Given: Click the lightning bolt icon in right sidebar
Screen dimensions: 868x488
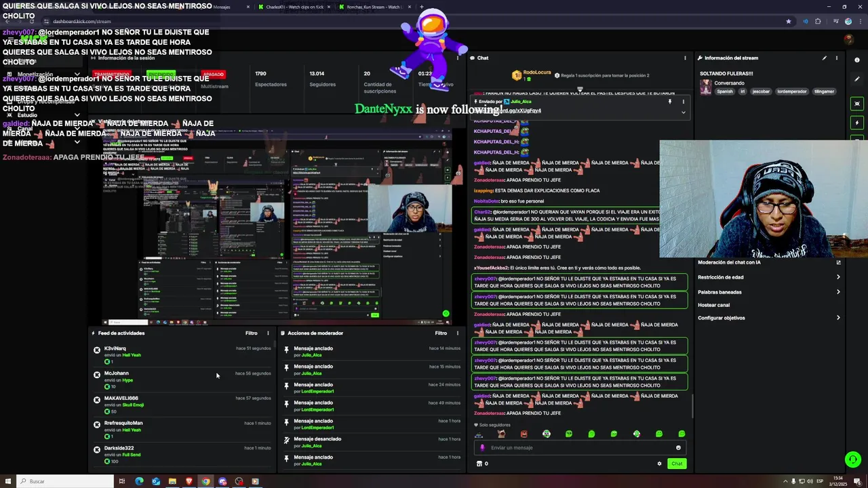Looking at the screenshot, I should (x=857, y=123).
